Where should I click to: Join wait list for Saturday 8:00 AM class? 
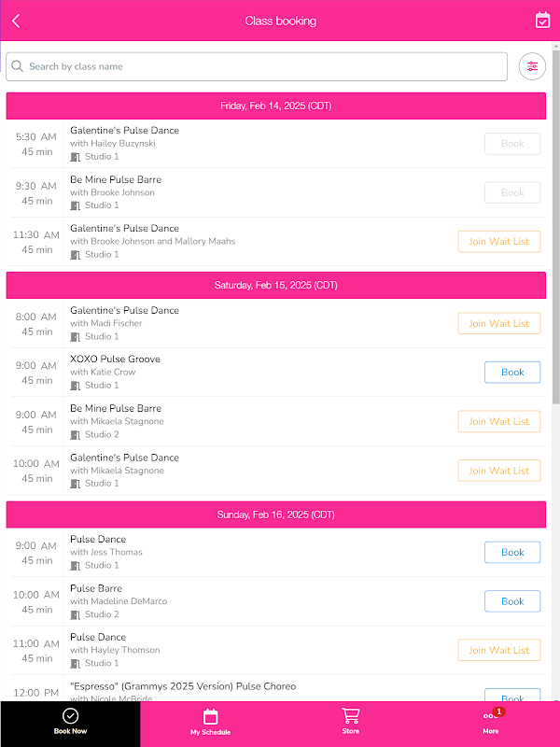[x=498, y=323]
